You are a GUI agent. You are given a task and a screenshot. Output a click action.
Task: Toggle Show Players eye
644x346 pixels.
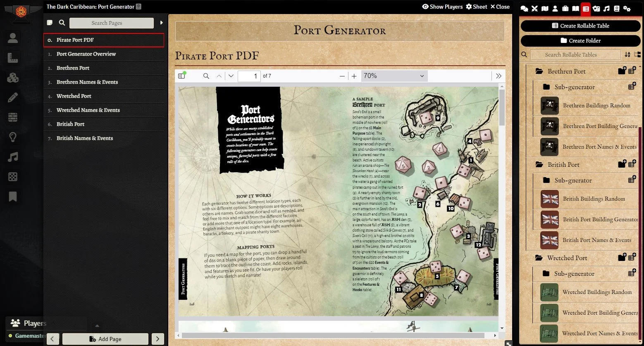click(x=442, y=7)
